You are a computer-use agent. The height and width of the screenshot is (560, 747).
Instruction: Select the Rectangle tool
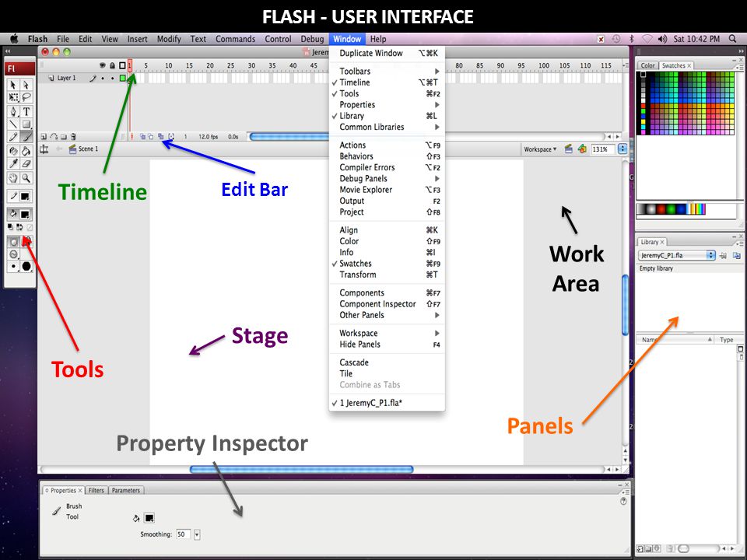click(26, 124)
